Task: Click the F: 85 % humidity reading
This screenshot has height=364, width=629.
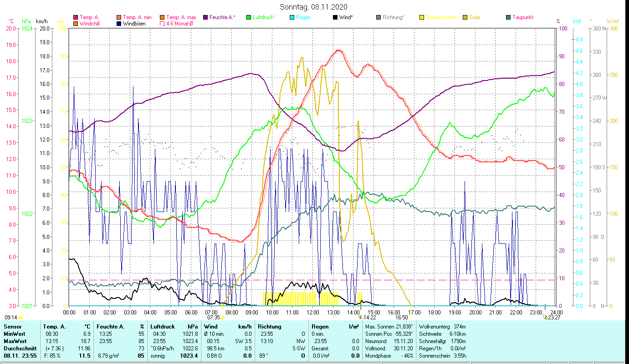Action: click(x=51, y=356)
